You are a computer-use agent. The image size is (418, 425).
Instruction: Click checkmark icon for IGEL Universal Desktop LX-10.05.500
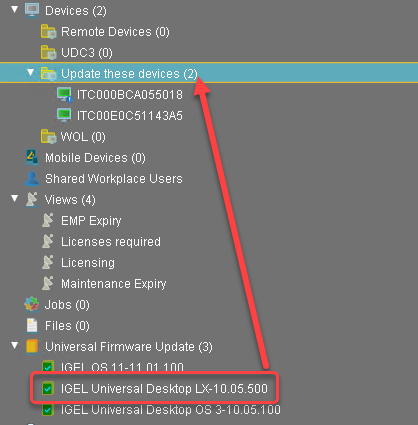tap(48, 388)
